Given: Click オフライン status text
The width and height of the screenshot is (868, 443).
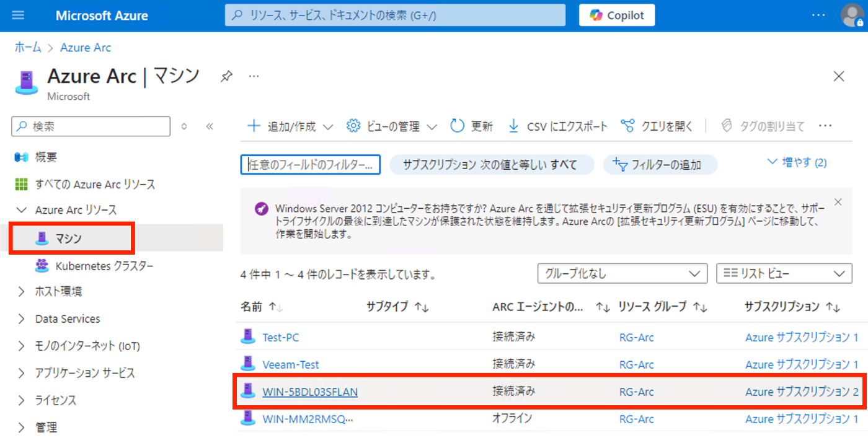Looking at the screenshot, I should tap(512, 418).
